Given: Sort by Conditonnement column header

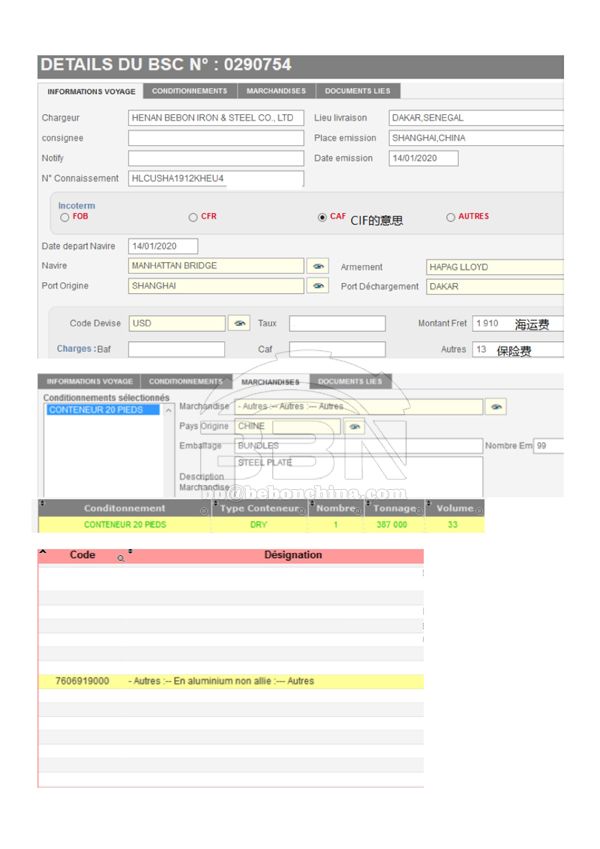Looking at the screenshot, I should (124, 508).
